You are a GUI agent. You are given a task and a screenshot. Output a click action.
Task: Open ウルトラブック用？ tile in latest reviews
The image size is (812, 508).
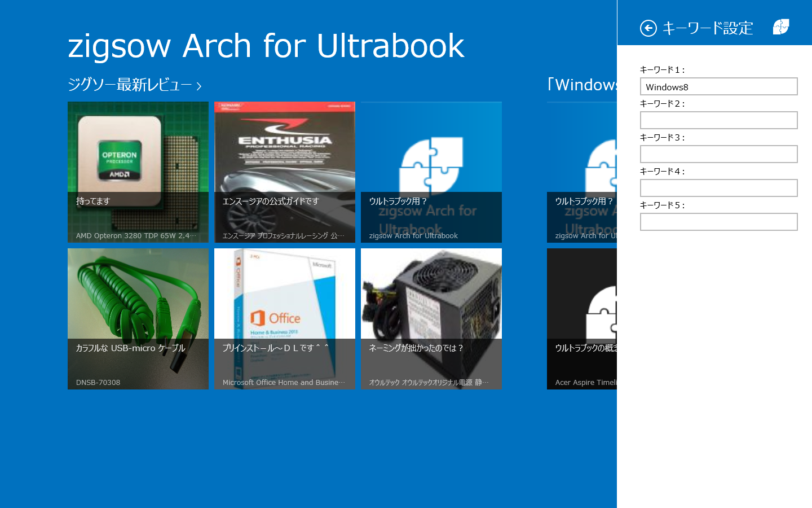431,172
